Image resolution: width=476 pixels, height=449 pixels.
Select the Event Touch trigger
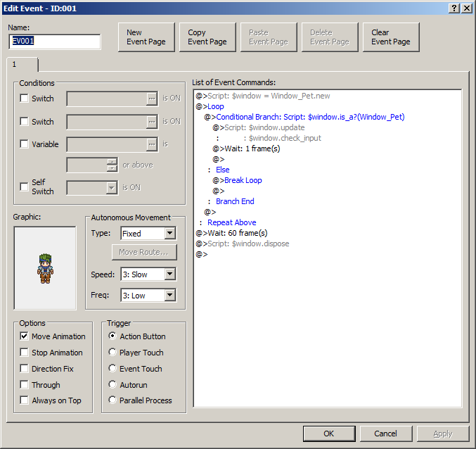tap(112, 368)
